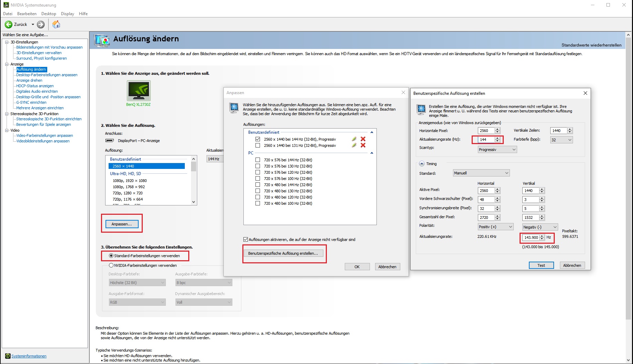The height and width of the screenshot is (364, 633).
Task: Open the home icon in the toolbar
Action: click(56, 24)
